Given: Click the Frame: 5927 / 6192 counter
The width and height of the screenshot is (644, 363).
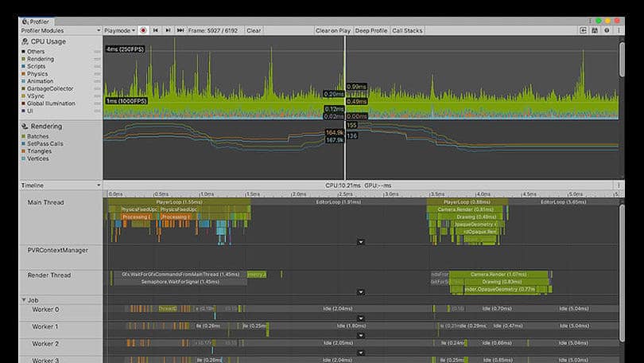Looking at the screenshot, I should click(x=213, y=30).
